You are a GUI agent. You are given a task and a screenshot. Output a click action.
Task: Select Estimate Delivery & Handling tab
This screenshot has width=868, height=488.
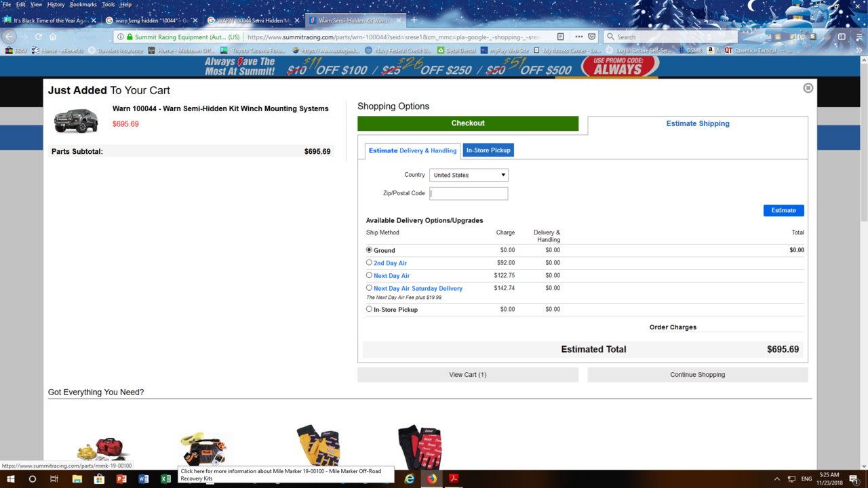[412, 150]
